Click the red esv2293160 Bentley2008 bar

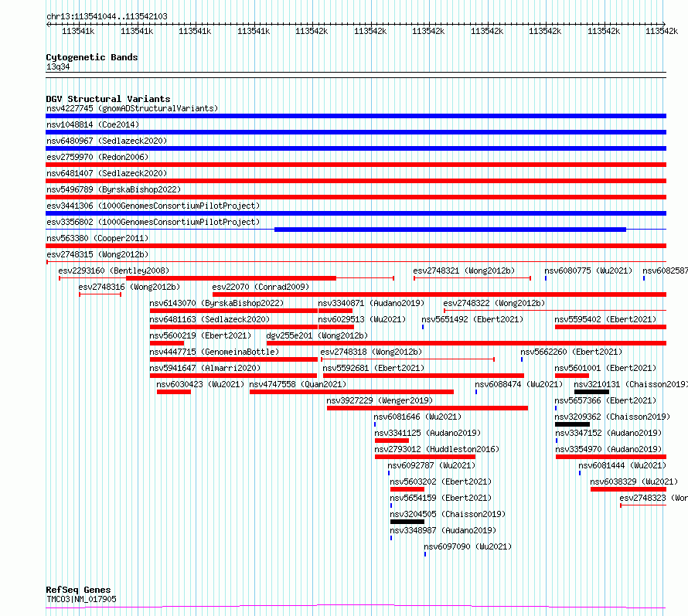pyautogui.click(x=231, y=278)
